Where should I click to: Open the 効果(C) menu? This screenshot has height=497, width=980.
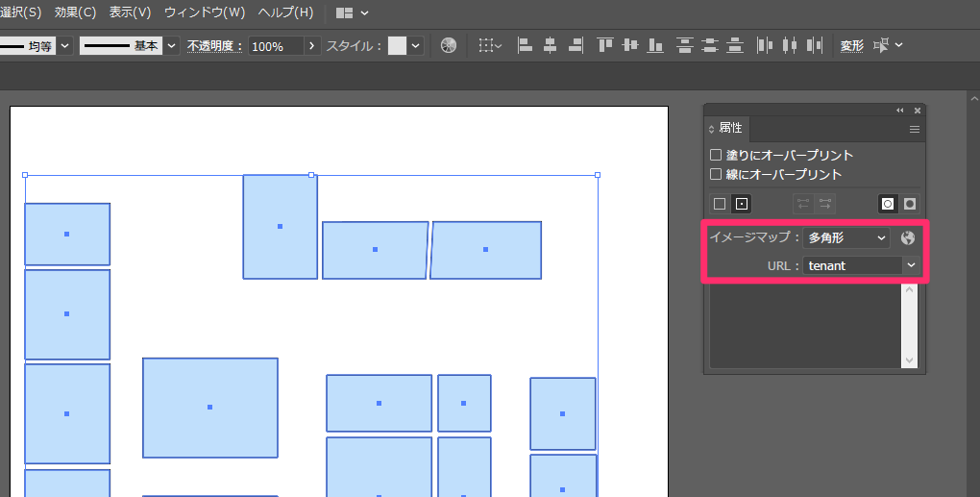(x=75, y=12)
